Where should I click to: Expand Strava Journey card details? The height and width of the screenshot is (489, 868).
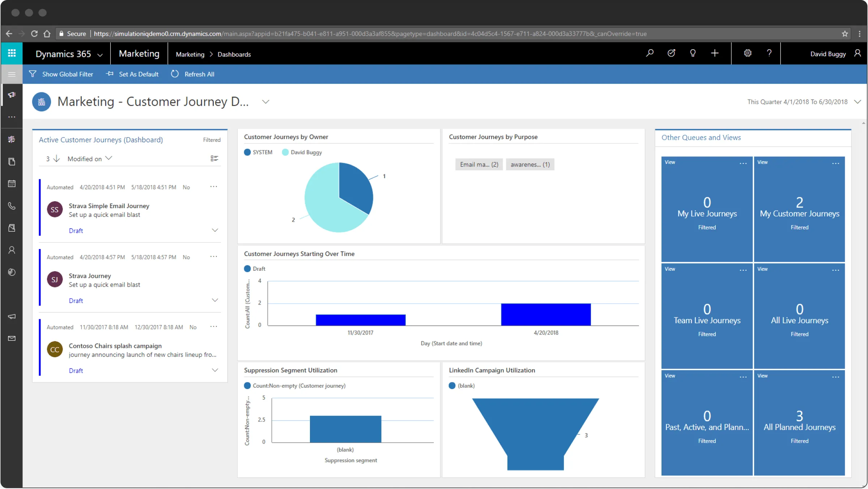(x=215, y=300)
